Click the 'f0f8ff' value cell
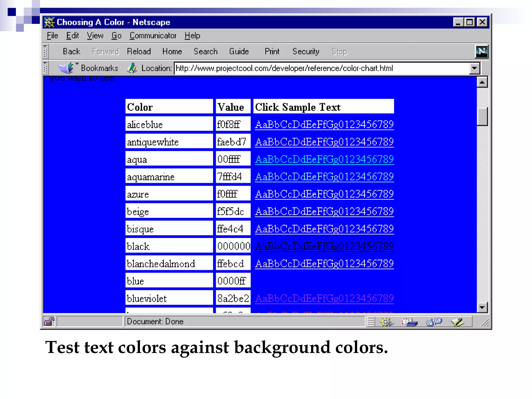The width and height of the screenshot is (532, 399). click(x=233, y=124)
